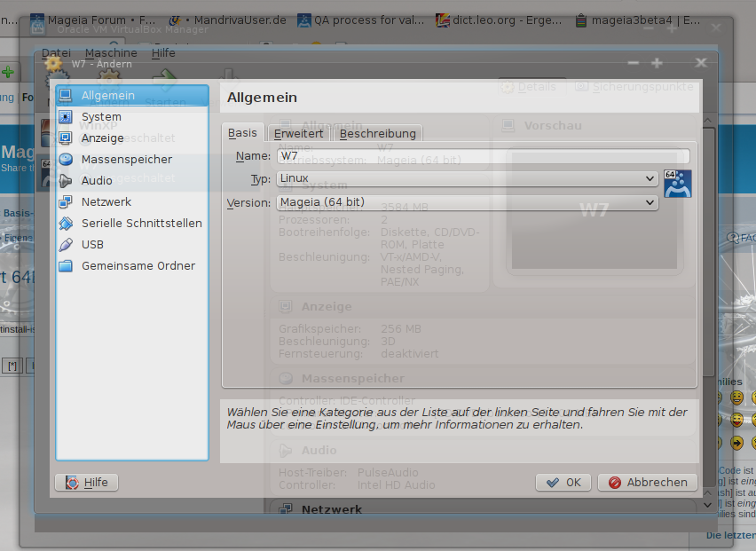Select the Allgemein category in settings sidebar
Viewport: 756px width, 551px height.
pos(132,96)
